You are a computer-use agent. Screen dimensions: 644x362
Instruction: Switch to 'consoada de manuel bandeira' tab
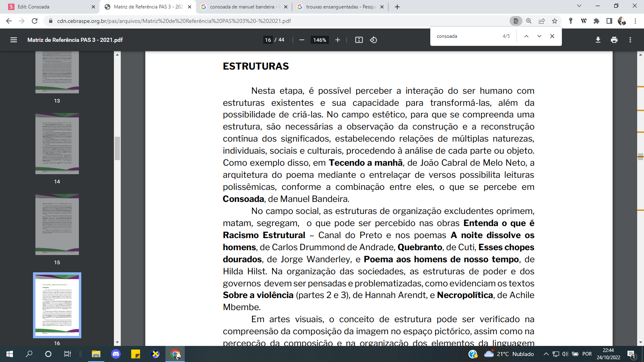pyautogui.click(x=244, y=7)
